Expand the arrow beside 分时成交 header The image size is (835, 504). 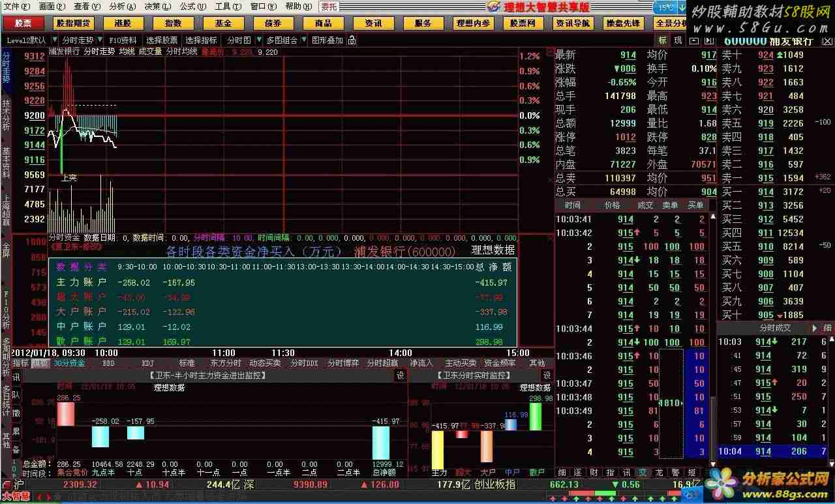[813, 327]
